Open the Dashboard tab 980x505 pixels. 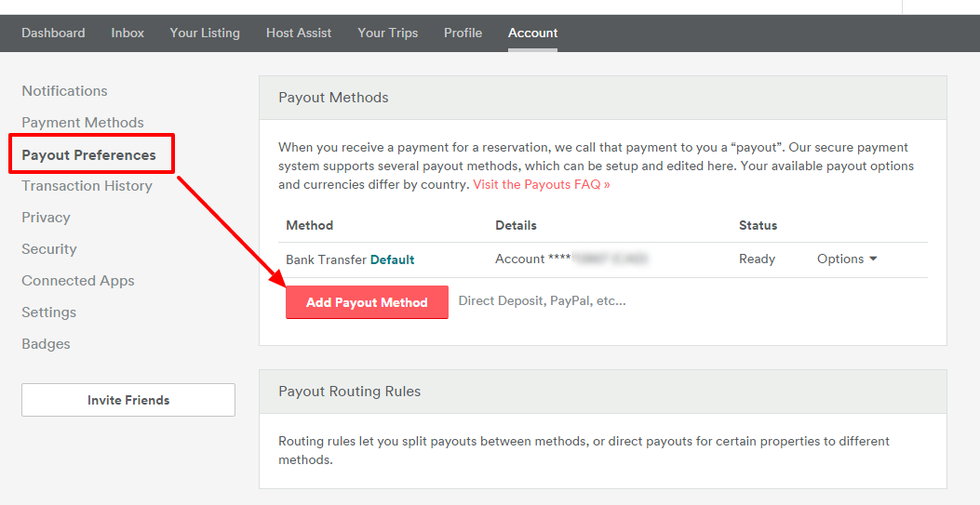(x=53, y=33)
